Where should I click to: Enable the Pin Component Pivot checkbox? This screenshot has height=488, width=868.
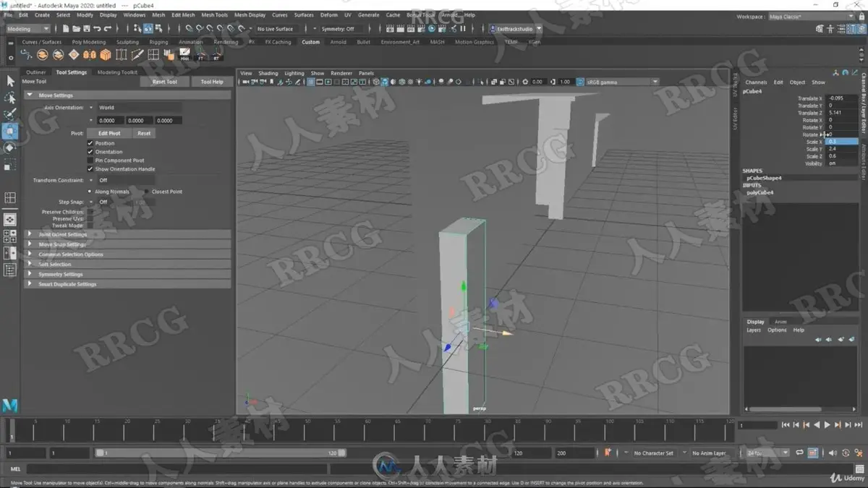coord(90,160)
